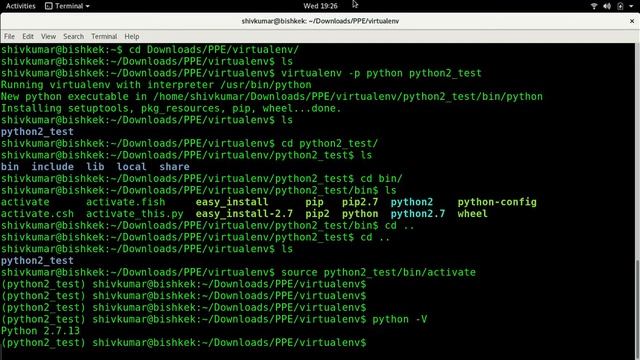Click 'cd bin/' command text

click(381, 179)
